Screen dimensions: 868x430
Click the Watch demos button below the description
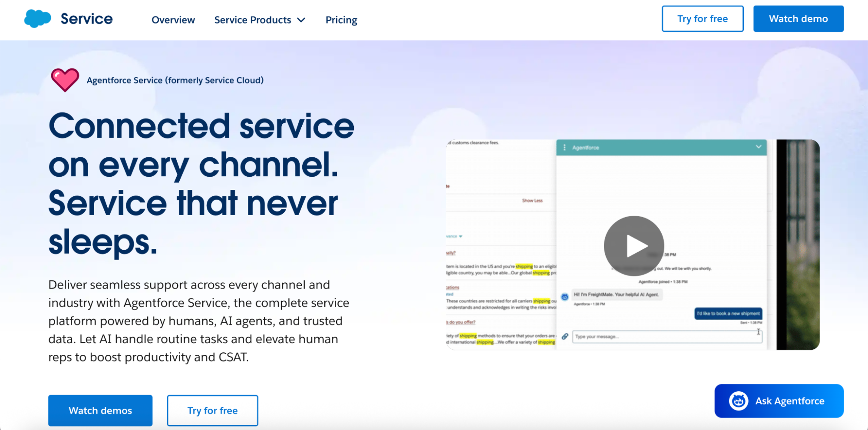100,410
